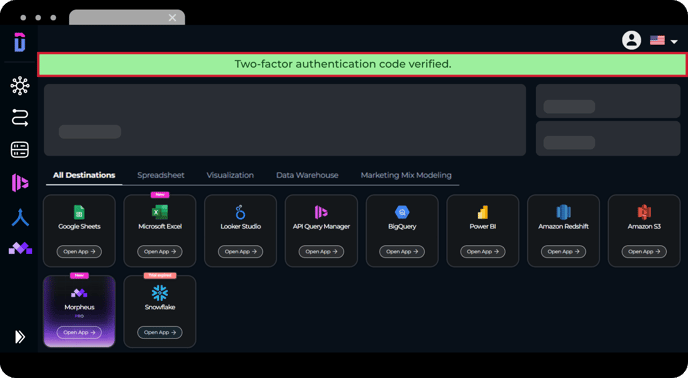Click the US flag language icon

[x=657, y=40]
